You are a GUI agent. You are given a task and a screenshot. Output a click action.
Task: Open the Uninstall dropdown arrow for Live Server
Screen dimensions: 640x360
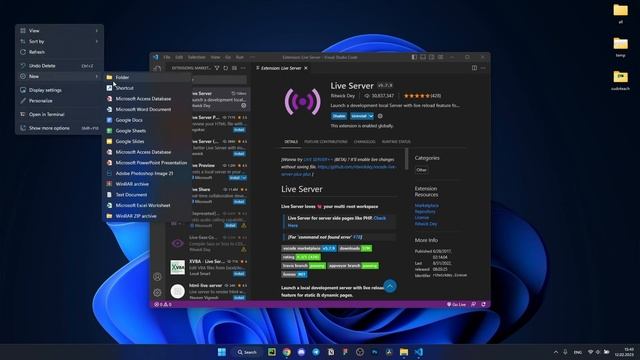pos(371,116)
